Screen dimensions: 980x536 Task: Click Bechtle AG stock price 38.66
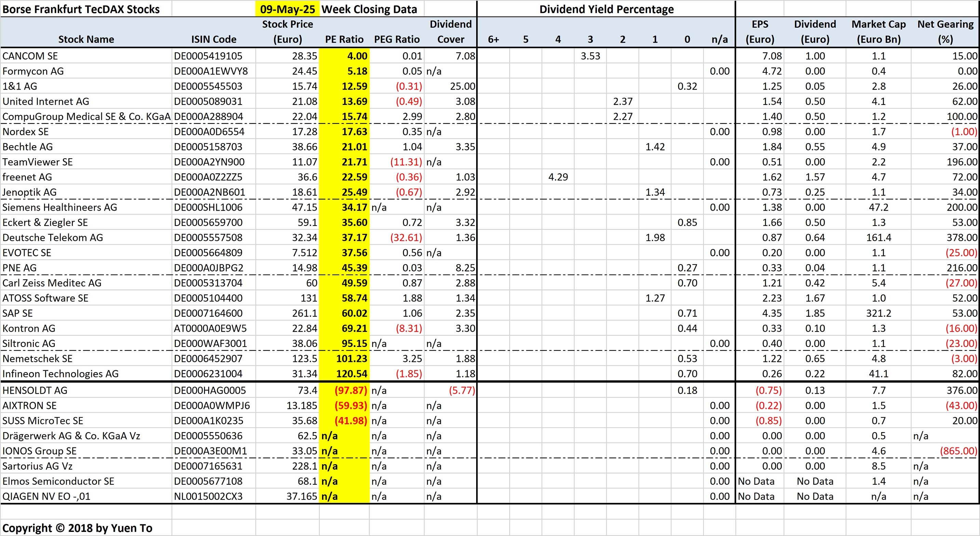coord(287,147)
